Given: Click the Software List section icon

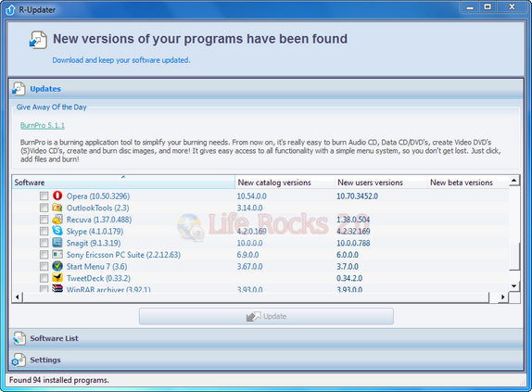Looking at the screenshot, I should [19, 338].
